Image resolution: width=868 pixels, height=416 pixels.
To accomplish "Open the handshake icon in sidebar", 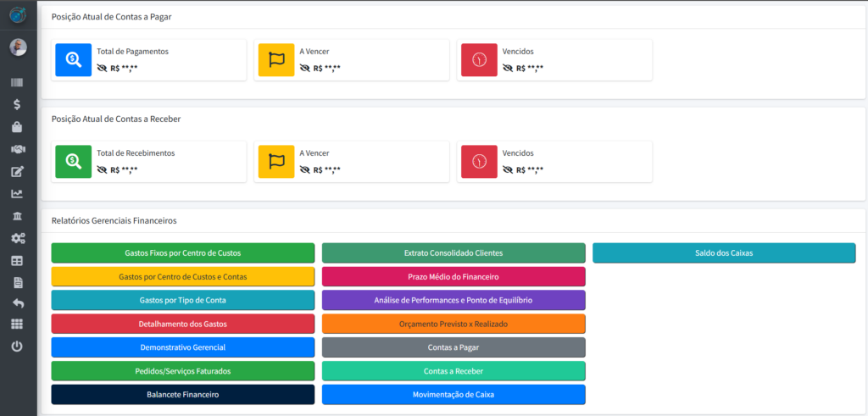I will [x=18, y=149].
